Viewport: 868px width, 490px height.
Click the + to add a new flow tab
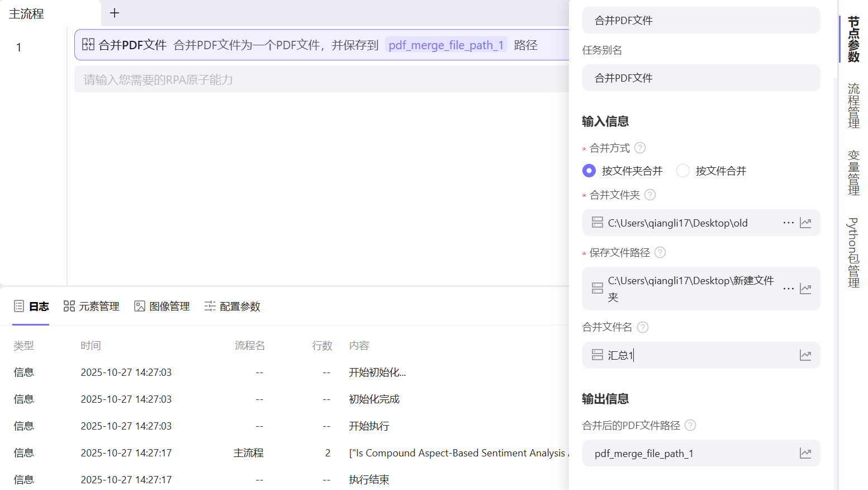115,12
